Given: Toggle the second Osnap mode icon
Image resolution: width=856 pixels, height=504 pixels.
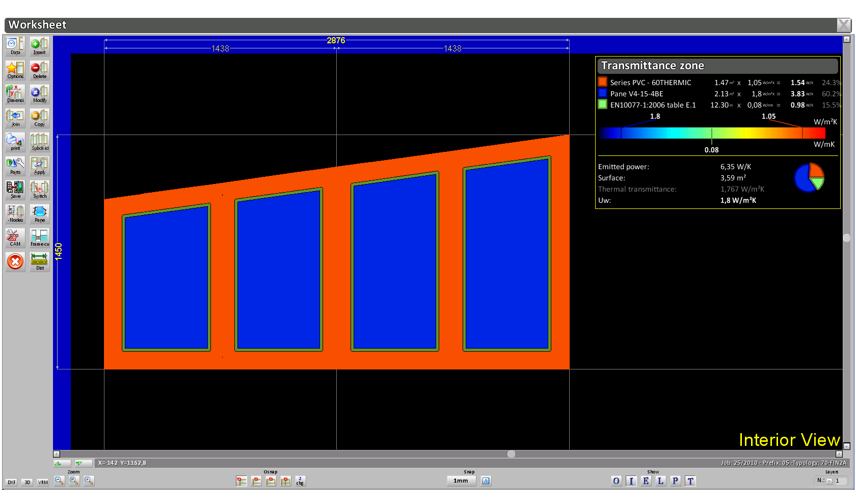Looking at the screenshot, I should 256,481.
